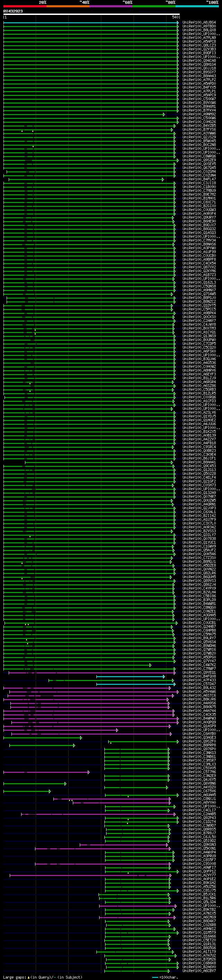
Task: Open hit UniRef100_C5XKW7
Action: 199,99
